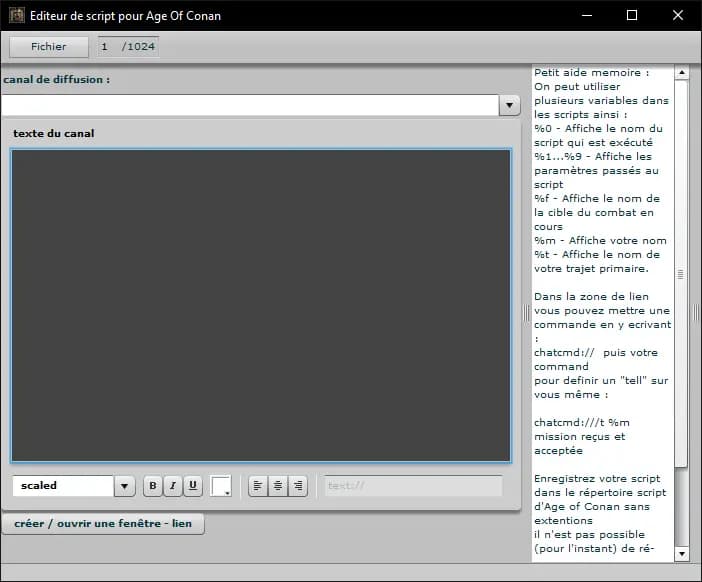Click the splitter grip beside help panel
This screenshot has width=702, height=582.
tap(527, 313)
